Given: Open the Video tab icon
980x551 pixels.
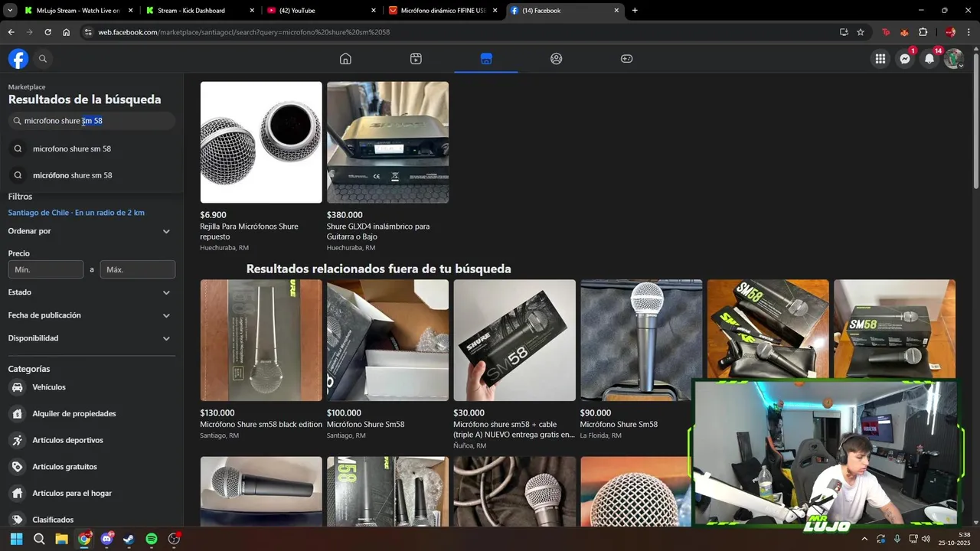Looking at the screenshot, I should pos(416,59).
